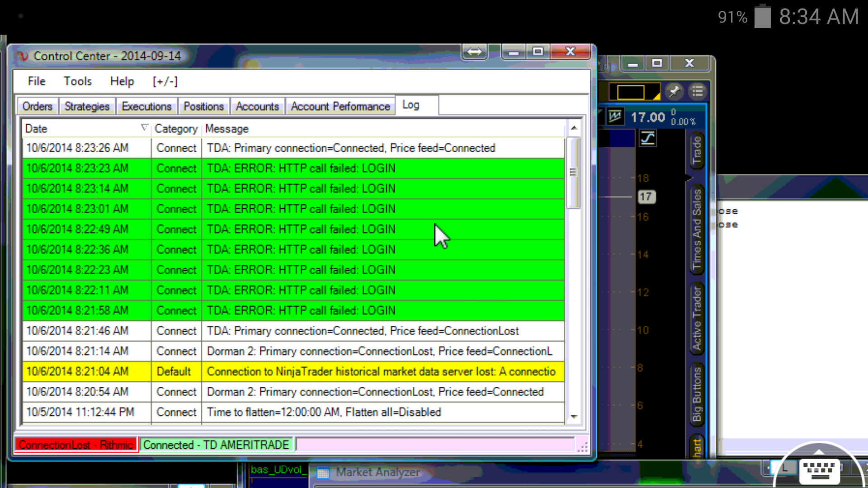
Task: Click the Market Analyzer taskbar icon
Action: tap(323, 473)
